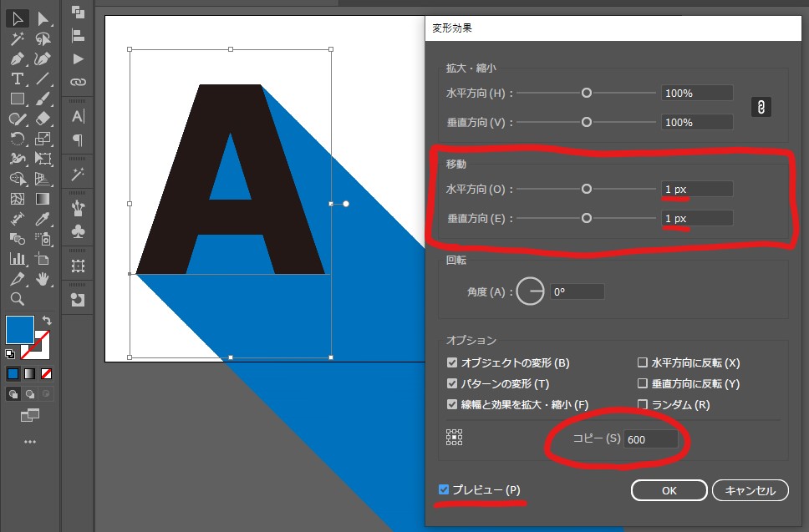Enable 水平方向に反転 (X) checkbox
Screen dimensions: 809x532
point(643,362)
